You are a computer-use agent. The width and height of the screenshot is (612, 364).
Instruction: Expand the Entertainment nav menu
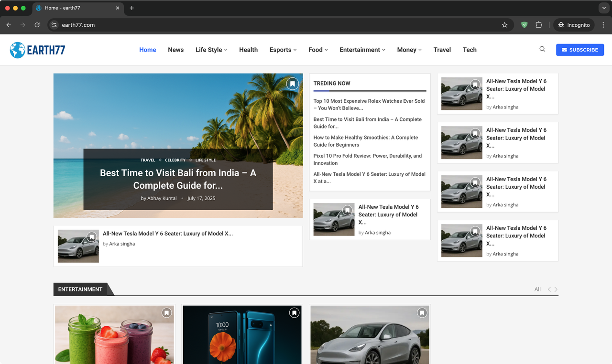pos(362,50)
